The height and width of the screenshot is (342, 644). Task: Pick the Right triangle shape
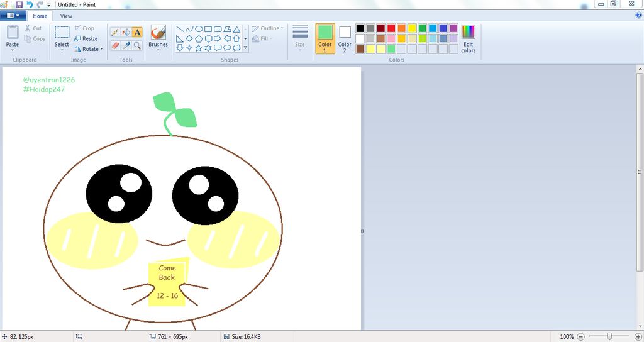[179, 38]
